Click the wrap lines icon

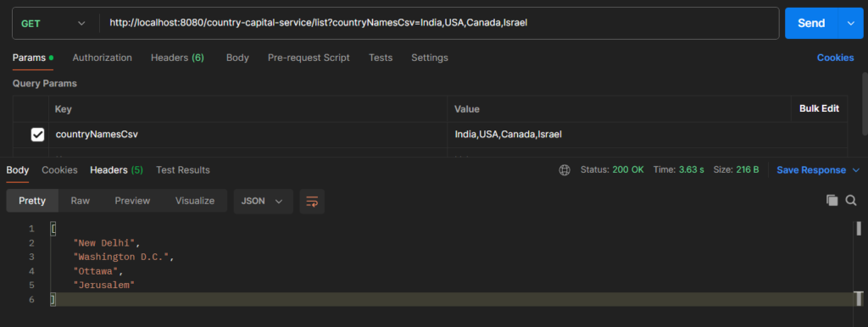point(312,201)
